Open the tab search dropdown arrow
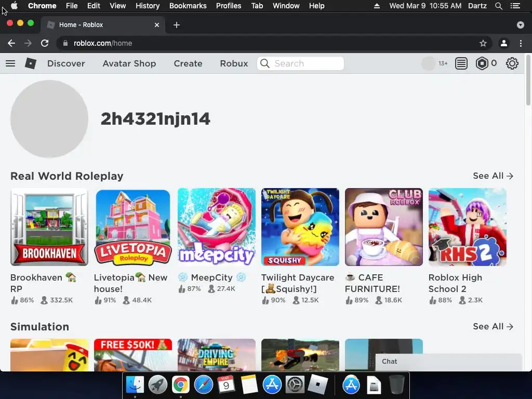Viewport: 532px width, 399px height. pyautogui.click(x=521, y=25)
